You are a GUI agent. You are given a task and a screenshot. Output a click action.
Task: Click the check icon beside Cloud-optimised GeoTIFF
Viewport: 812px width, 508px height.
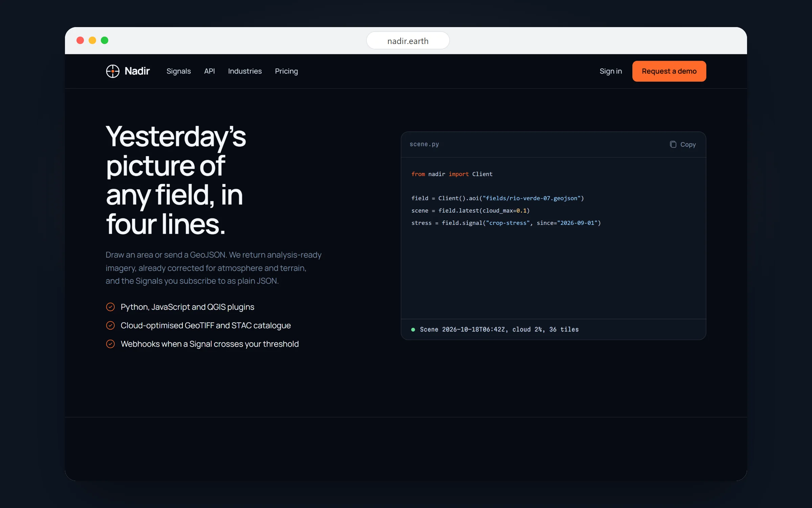110,325
